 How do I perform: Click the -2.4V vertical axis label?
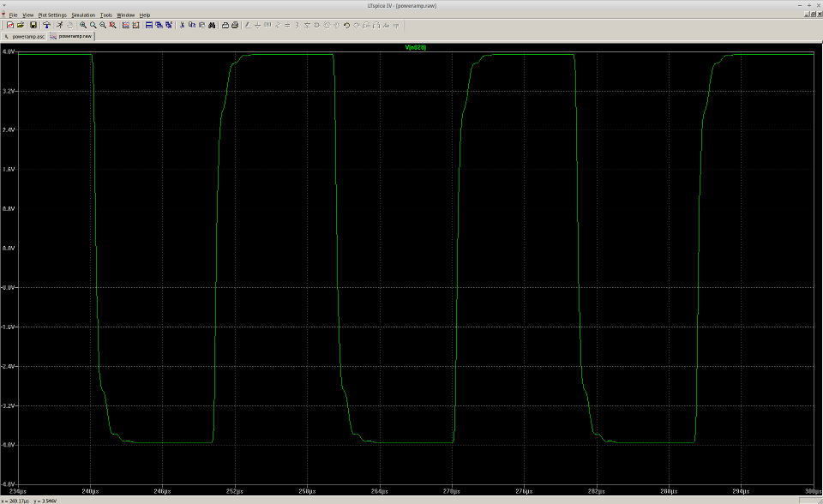click(x=8, y=367)
